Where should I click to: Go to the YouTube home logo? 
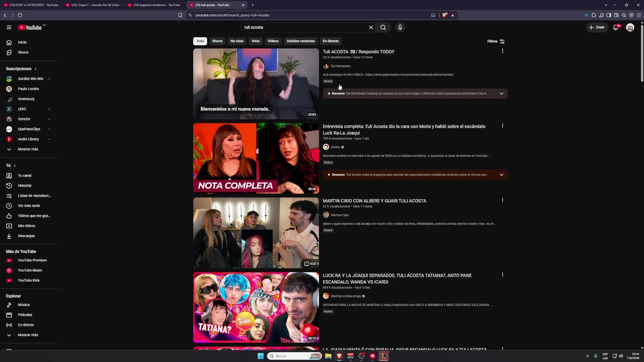pyautogui.click(x=31, y=27)
